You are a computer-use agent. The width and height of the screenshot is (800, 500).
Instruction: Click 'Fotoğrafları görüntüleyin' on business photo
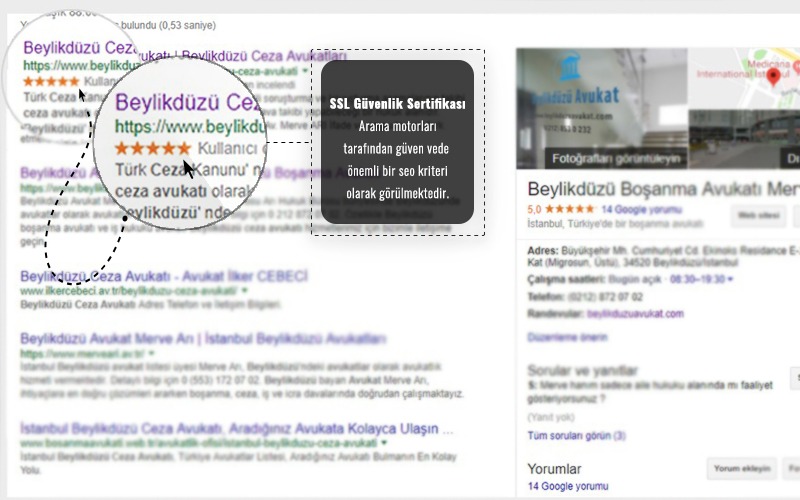click(x=616, y=159)
